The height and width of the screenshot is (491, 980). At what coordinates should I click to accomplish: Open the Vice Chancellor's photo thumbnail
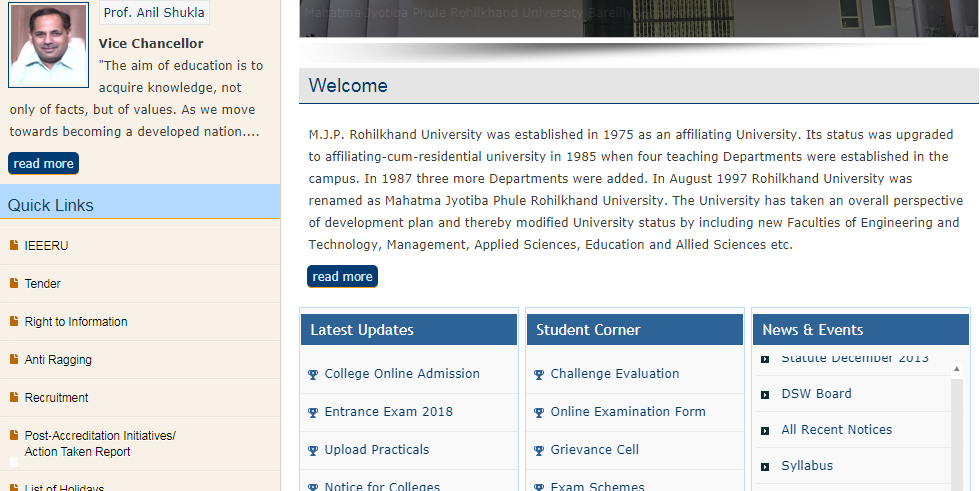[48, 45]
